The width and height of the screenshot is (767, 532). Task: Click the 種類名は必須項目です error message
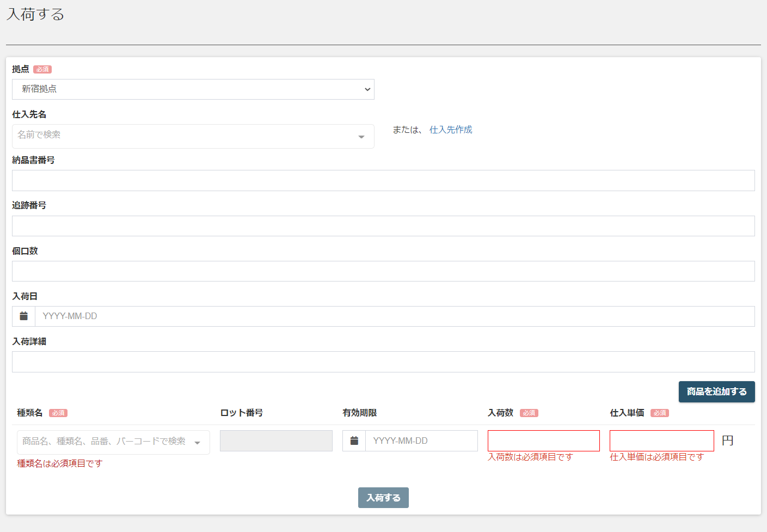(x=60, y=463)
